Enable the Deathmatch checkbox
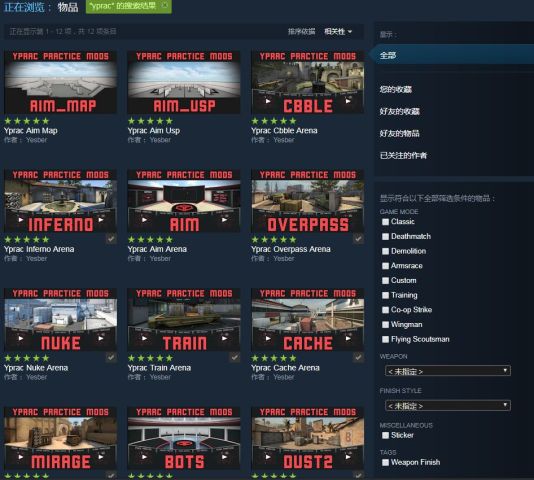 [385, 236]
